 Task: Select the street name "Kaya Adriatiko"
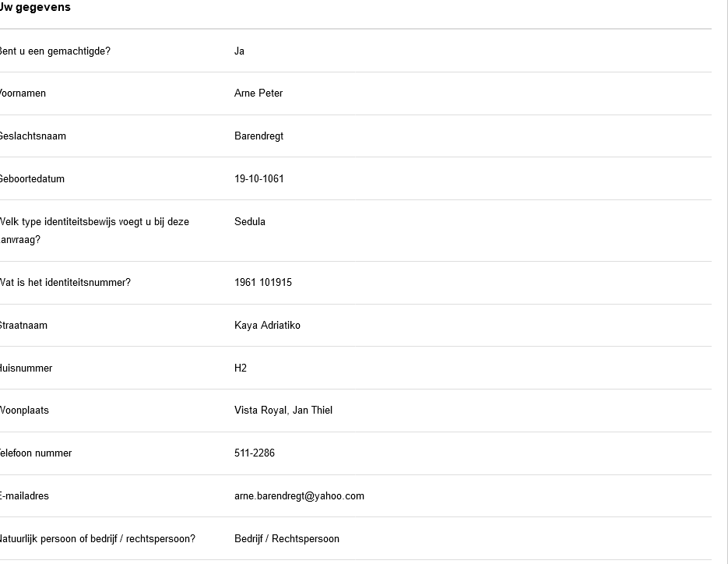(267, 326)
